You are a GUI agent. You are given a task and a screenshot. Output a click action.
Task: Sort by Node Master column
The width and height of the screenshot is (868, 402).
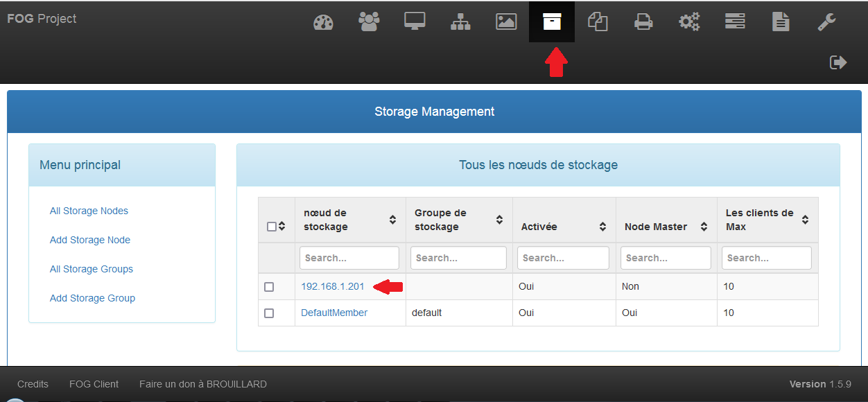coord(704,227)
